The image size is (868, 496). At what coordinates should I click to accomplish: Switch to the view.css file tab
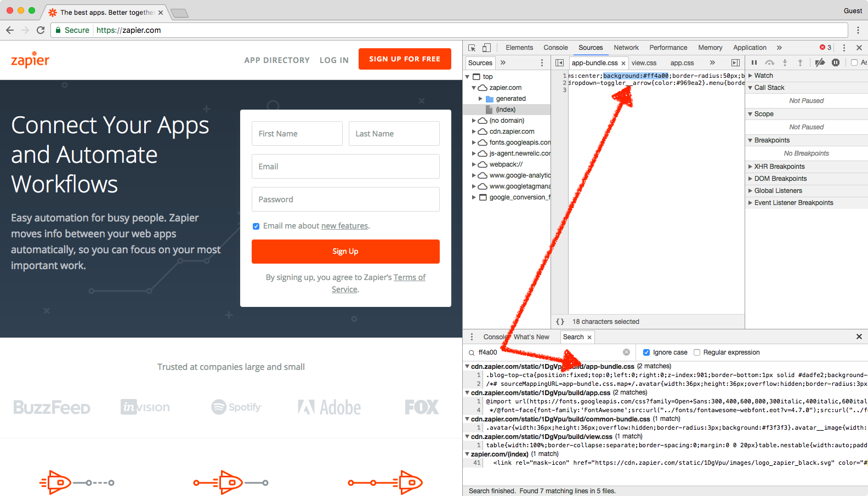[644, 63]
